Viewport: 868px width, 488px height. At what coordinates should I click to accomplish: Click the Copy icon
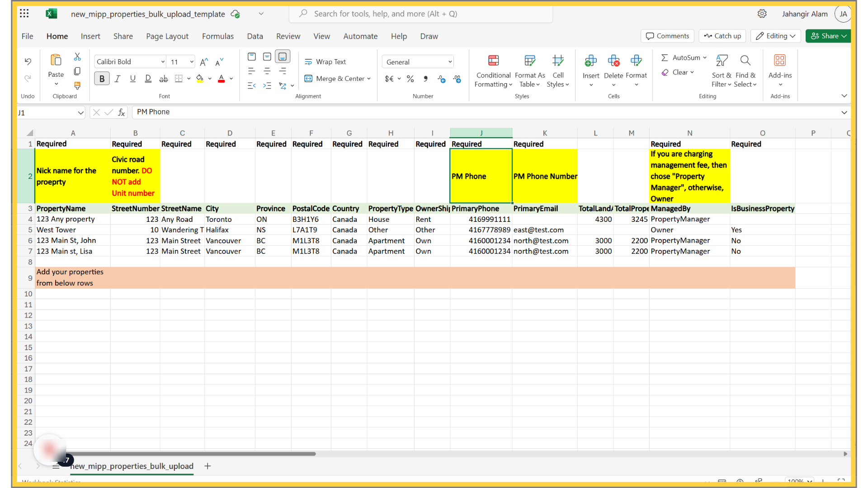tap(77, 71)
